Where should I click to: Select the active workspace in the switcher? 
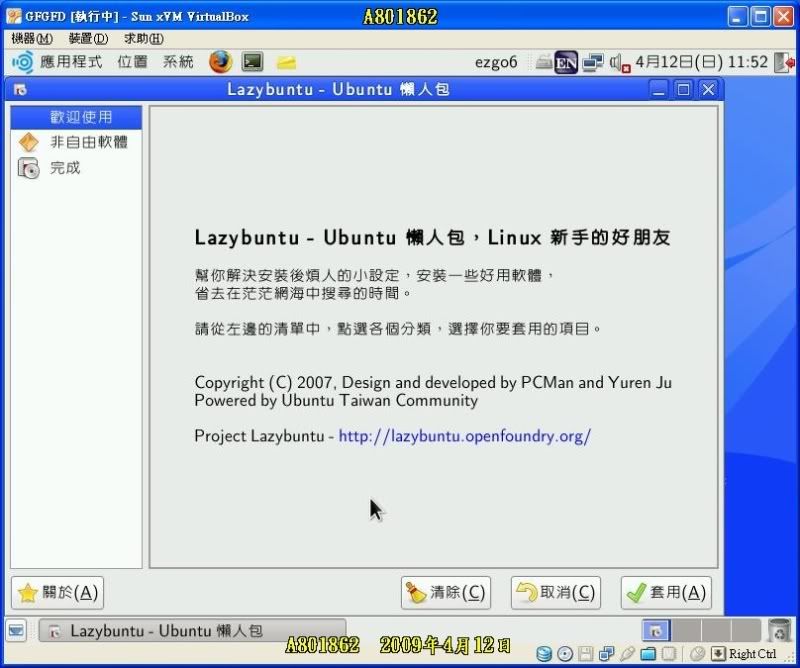click(656, 630)
